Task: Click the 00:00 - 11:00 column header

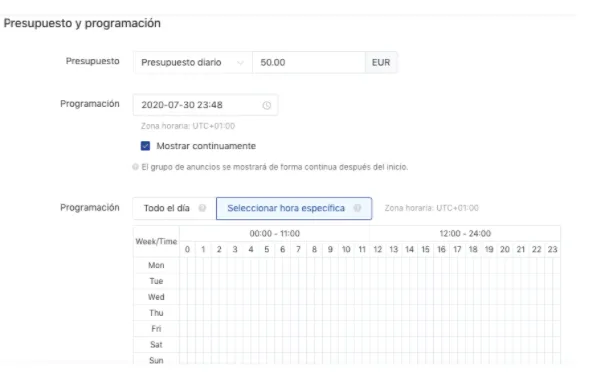Action: pyautogui.click(x=274, y=233)
